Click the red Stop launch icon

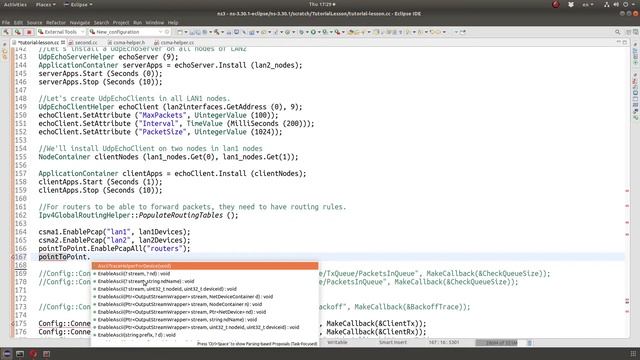[29, 32]
